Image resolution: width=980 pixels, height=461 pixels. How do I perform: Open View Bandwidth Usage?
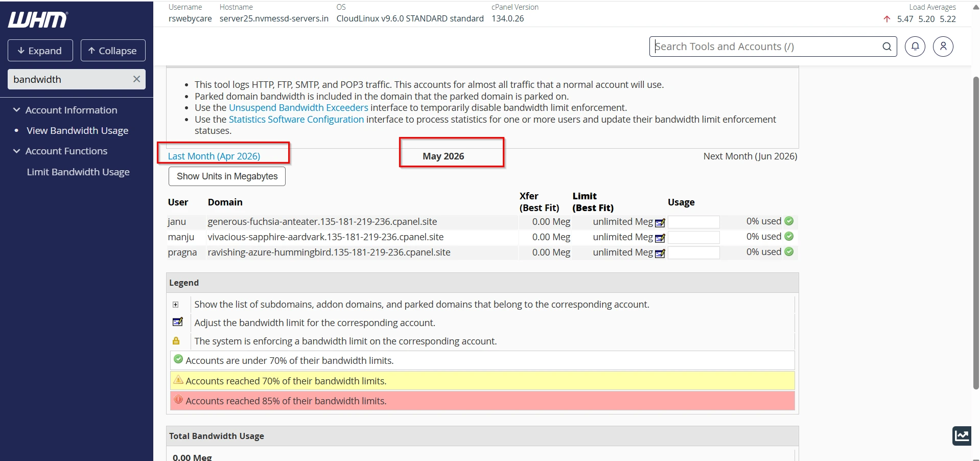tap(77, 130)
